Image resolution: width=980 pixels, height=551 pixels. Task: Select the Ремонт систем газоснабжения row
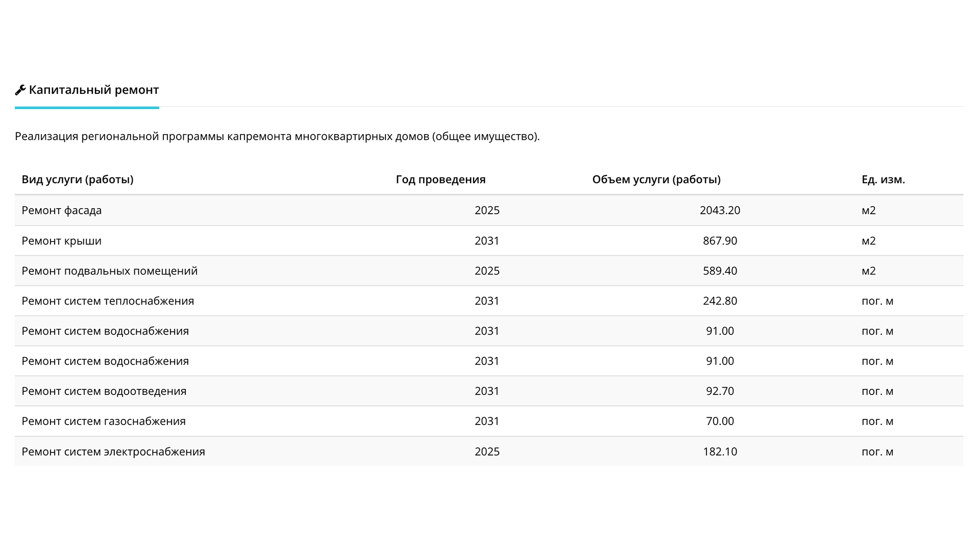point(104,421)
